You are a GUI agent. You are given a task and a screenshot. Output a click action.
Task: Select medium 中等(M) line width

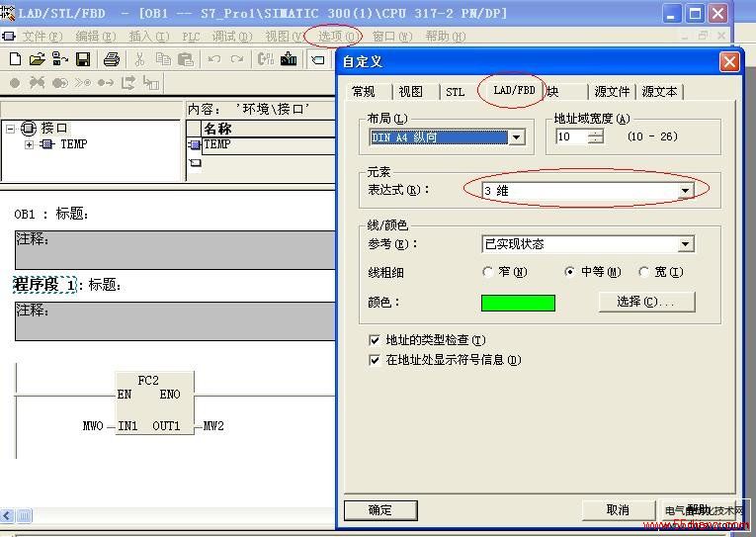click(x=569, y=272)
